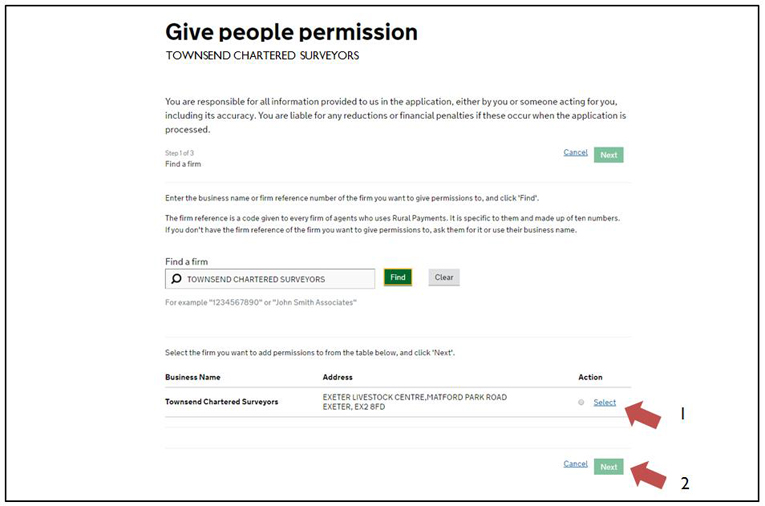The image size is (765, 506).
Task: Click the grey Clear button
Action: point(444,277)
